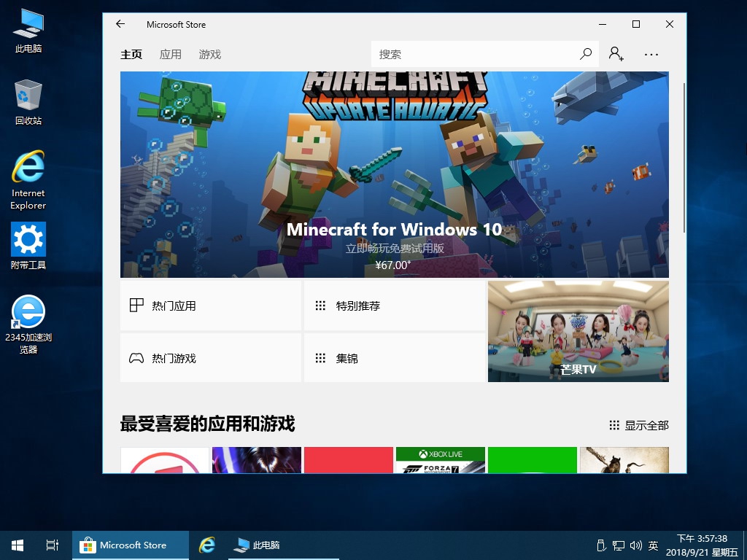Open the plain green app tile
Image resolution: width=747 pixels, height=560 pixels.
pos(533,460)
